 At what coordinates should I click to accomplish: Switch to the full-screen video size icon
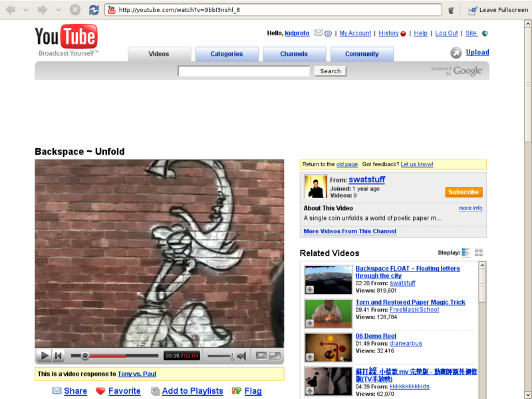[x=275, y=356]
